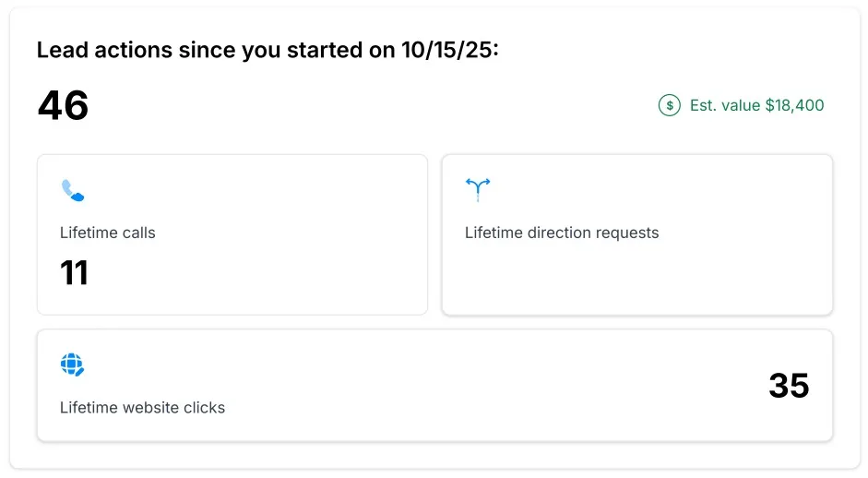Screen dimensions: 868x478
Task: Select the "Lifetime website clicks" label
Action: [x=142, y=407]
